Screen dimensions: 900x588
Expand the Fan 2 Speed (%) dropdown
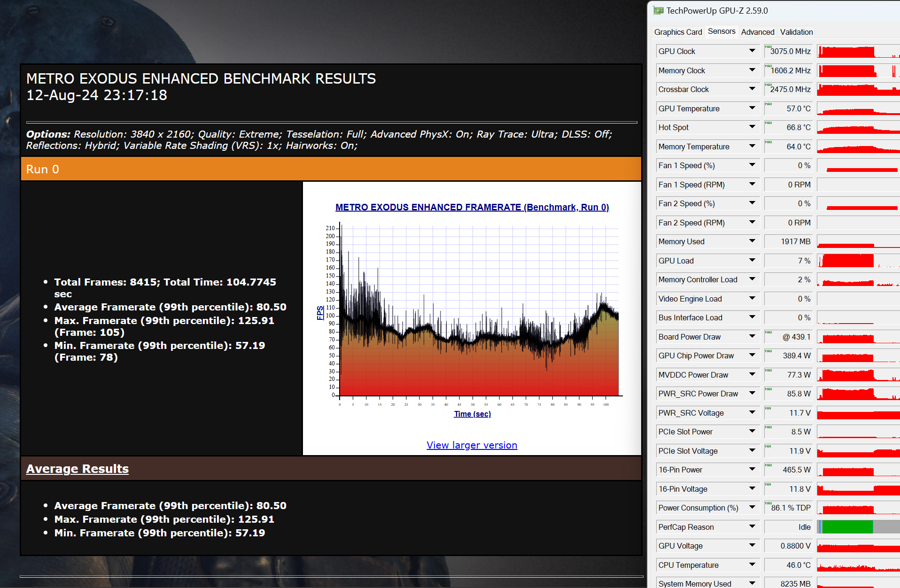[752, 203]
